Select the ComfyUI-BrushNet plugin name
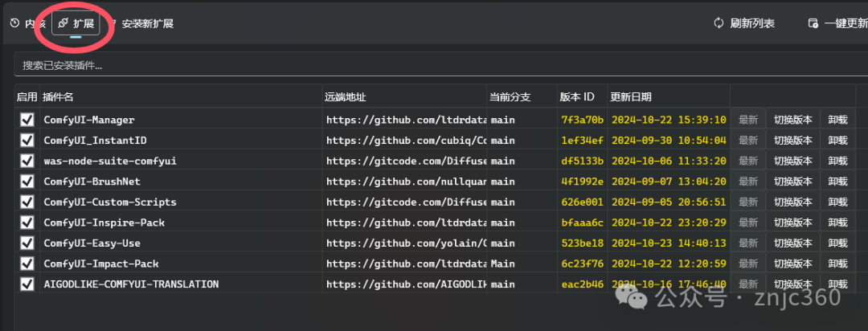This screenshot has width=868, height=331. pos(92,181)
